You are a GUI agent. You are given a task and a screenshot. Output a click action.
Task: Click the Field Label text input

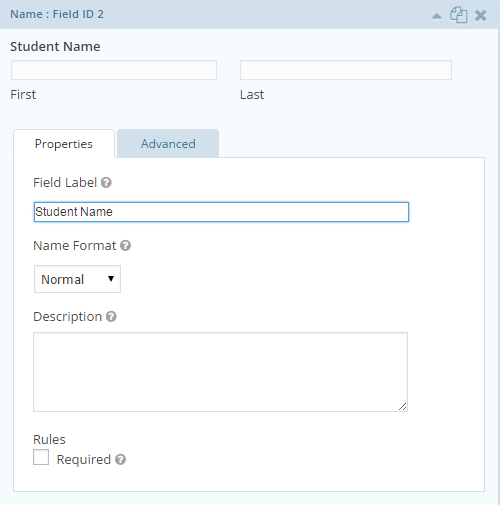pos(221,212)
